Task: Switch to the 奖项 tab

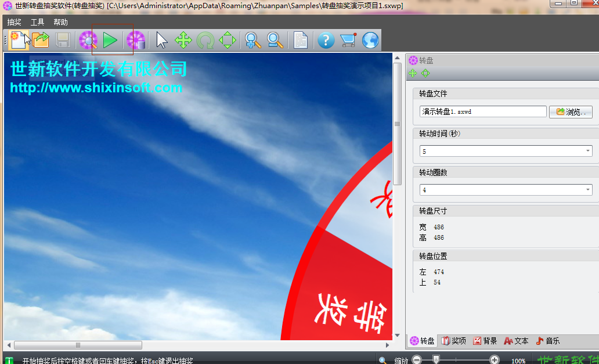Action: pos(454,341)
